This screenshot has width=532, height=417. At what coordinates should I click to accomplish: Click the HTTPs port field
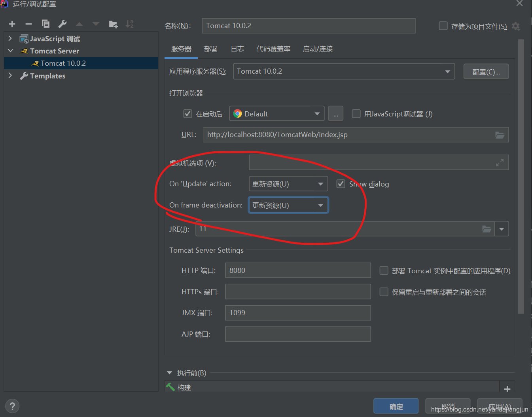click(x=298, y=291)
